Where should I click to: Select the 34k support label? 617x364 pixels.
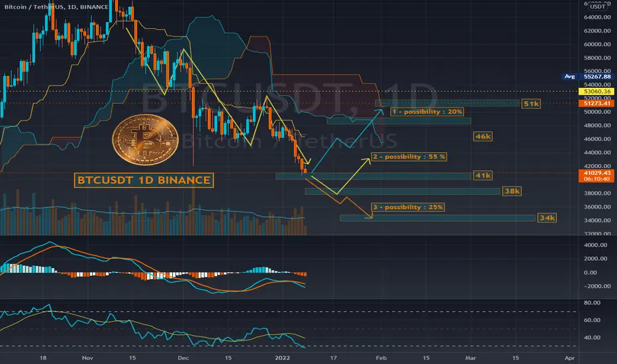coord(547,218)
